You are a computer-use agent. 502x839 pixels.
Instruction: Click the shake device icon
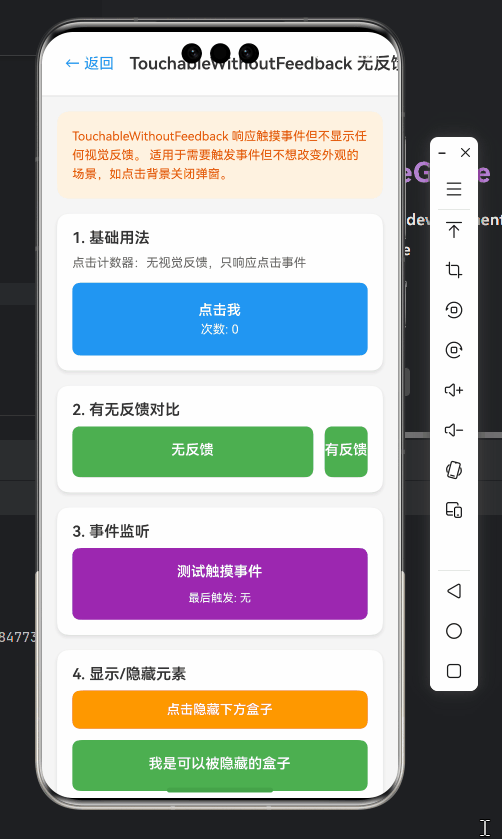(454, 470)
